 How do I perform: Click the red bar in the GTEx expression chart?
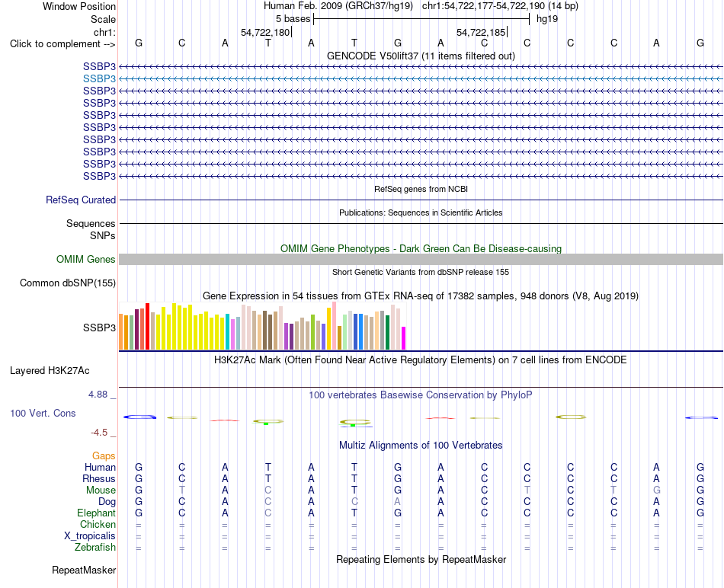tap(147, 326)
